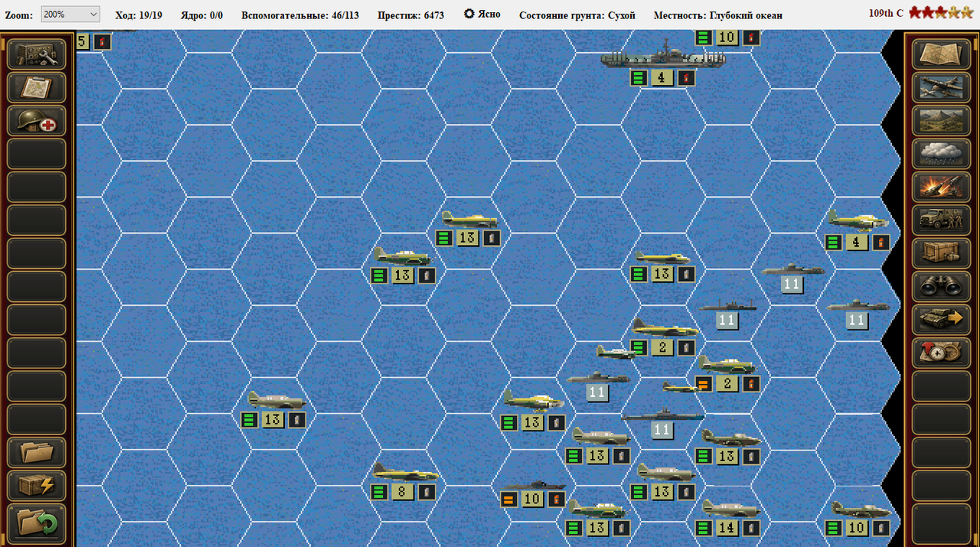Toggle the airplane air-mode icon
The height and width of the screenshot is (547, 980).
(942, 87)
